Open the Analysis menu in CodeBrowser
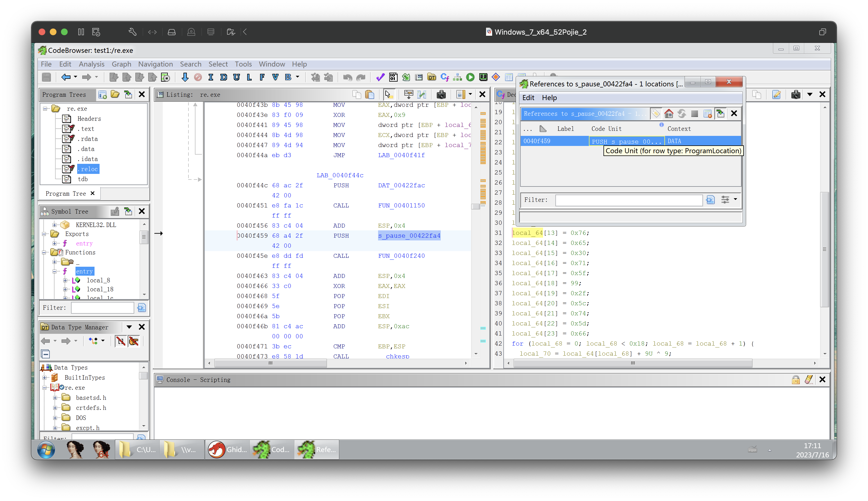Viewport: 868px width, 501px height. click(x=91, y=64)
